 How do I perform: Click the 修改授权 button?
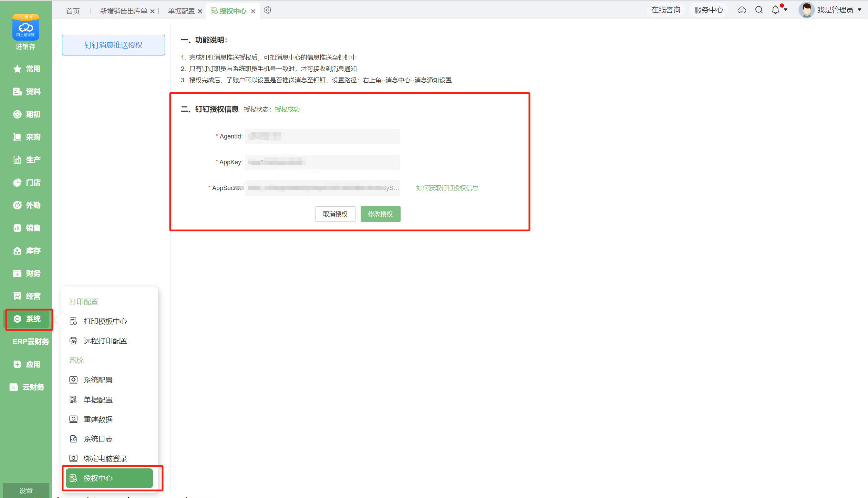(x=380, y=214)
